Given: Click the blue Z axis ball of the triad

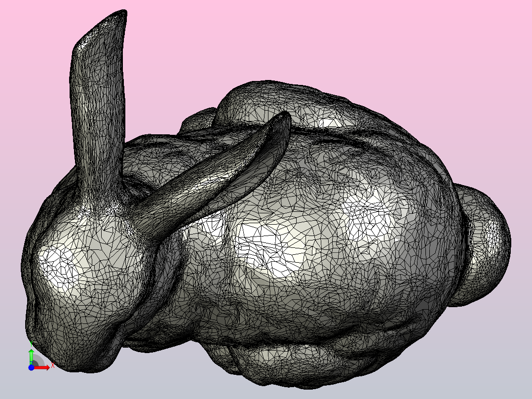Looking at the screenshot, I should click(31, 367).
